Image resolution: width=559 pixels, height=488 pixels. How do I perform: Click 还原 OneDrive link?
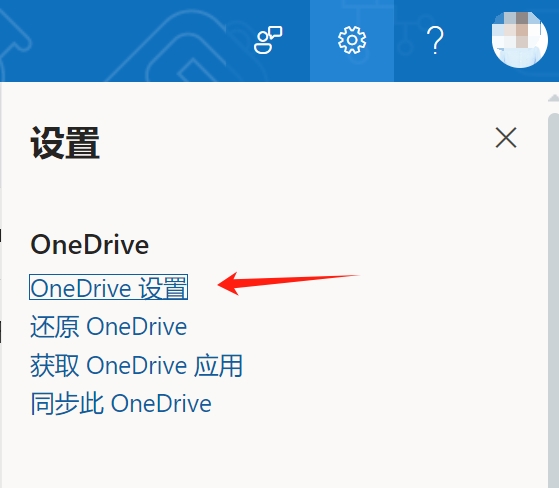pyautogui.click(x=108, y=326)
